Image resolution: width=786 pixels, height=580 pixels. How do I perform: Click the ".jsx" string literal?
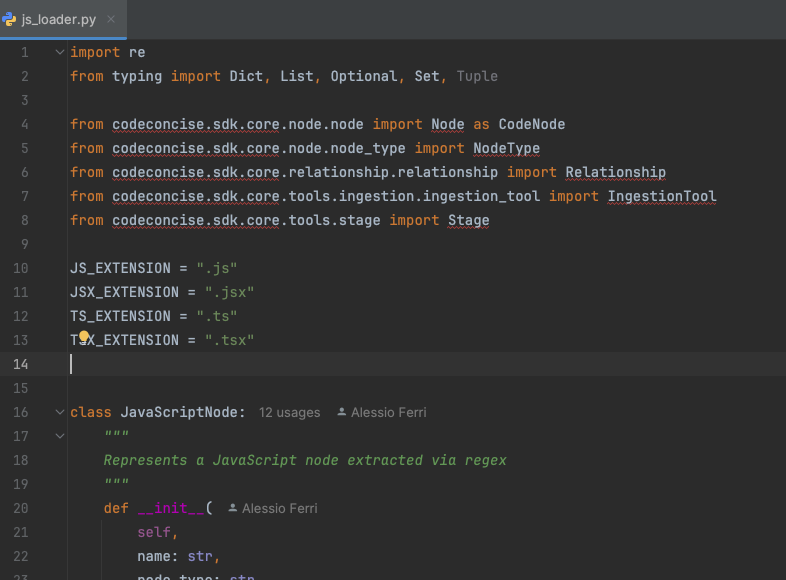coord(229,292)
